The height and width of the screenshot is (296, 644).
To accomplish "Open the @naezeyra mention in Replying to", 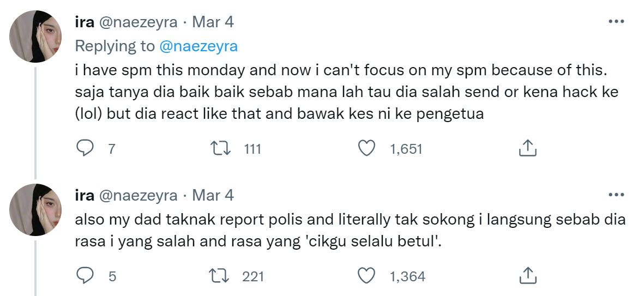I will (198, 46).
